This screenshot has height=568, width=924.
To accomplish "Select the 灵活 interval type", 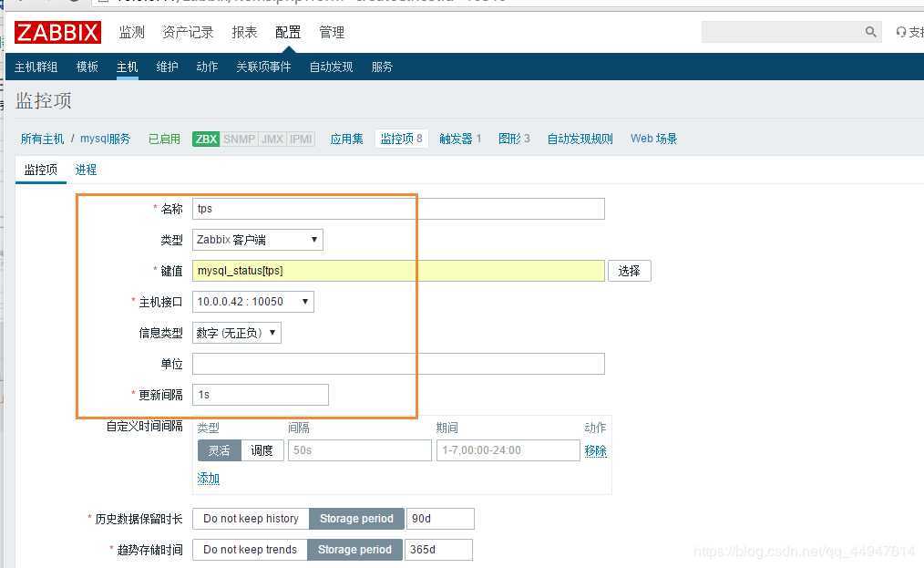I will (x=220, y=450).
